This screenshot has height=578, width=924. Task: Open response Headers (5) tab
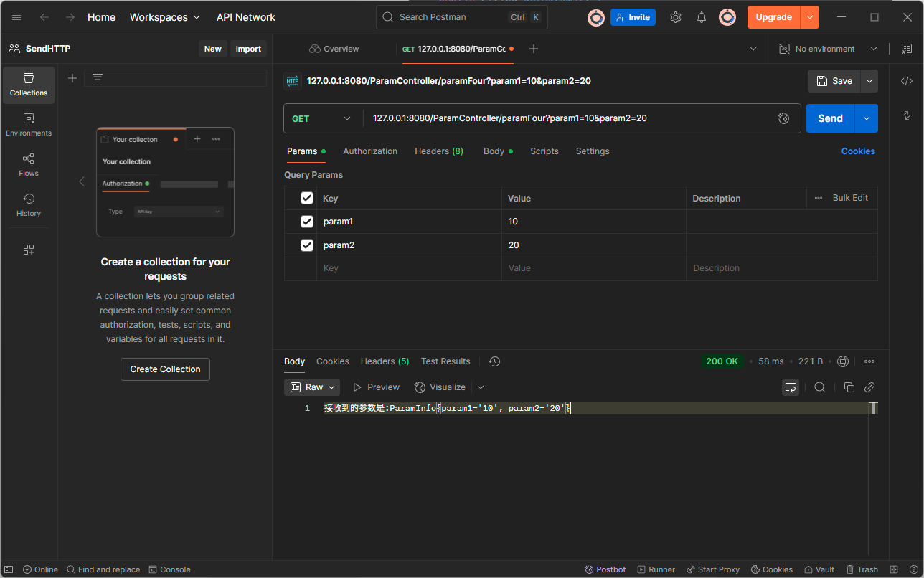pyautogui.click(x=385, y=361)
